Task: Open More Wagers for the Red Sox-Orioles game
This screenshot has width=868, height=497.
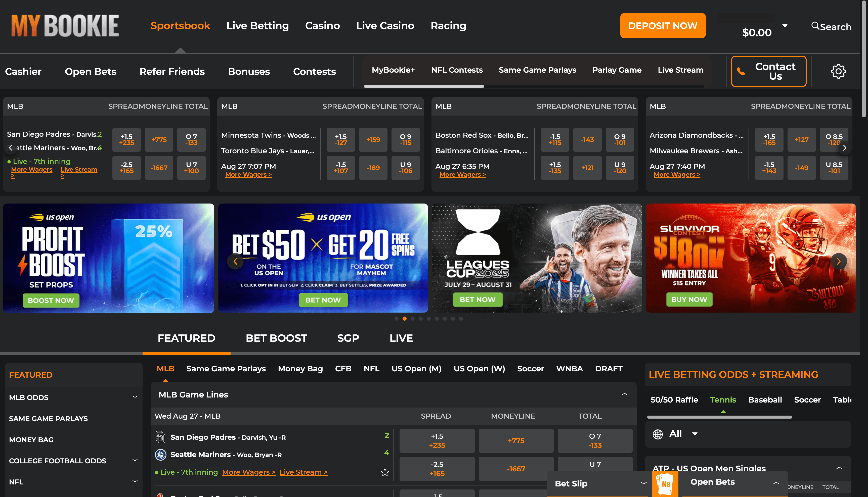Action: (462, 174)
